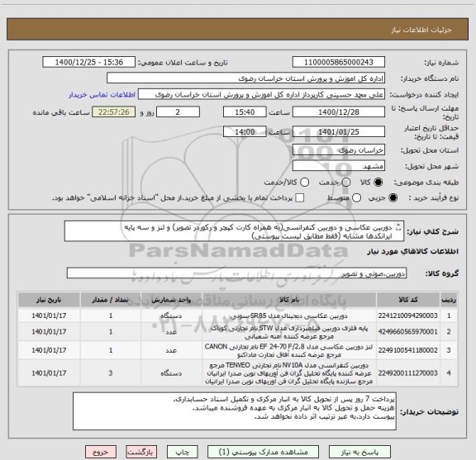
Task: Click product code 2241210094290003
Action: [408, 315]
